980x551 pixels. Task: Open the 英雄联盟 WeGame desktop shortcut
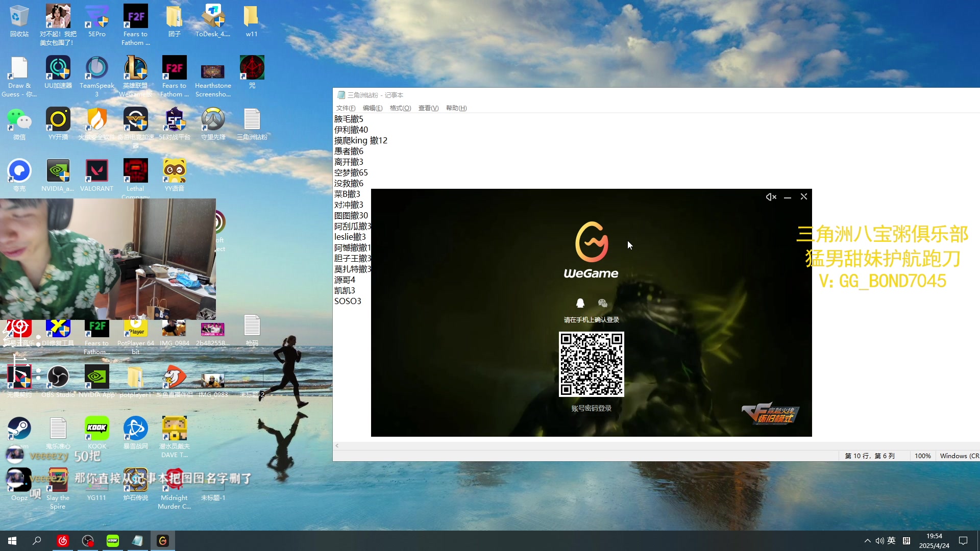pos(135,77)
